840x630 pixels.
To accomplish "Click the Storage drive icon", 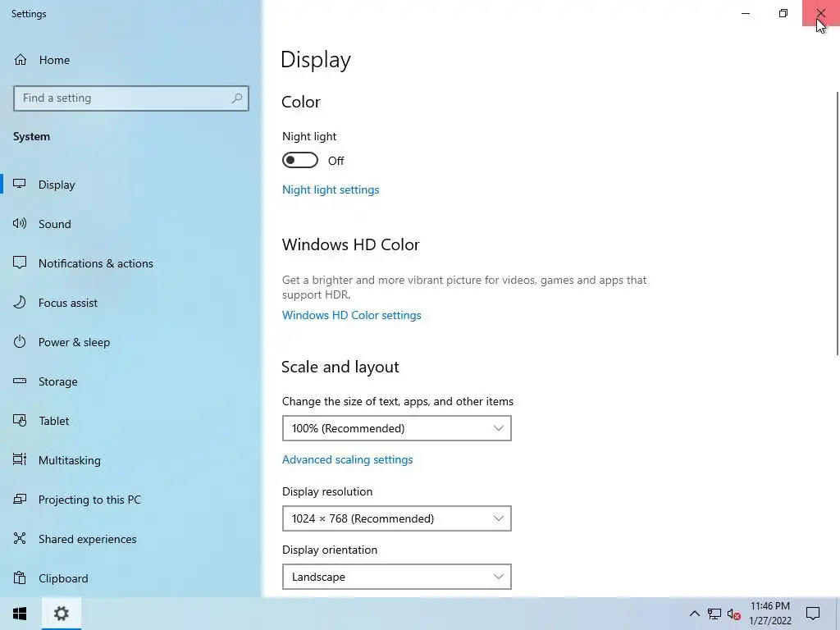I will tap(20, 381).
